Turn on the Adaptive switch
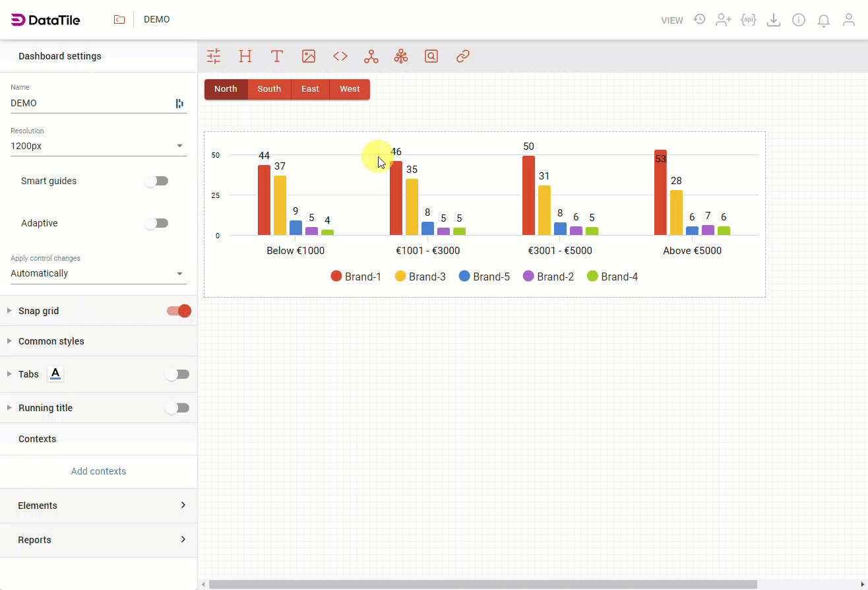Viewport: 868px width, 590px height. pyautogui.click(x=157, y=223)
